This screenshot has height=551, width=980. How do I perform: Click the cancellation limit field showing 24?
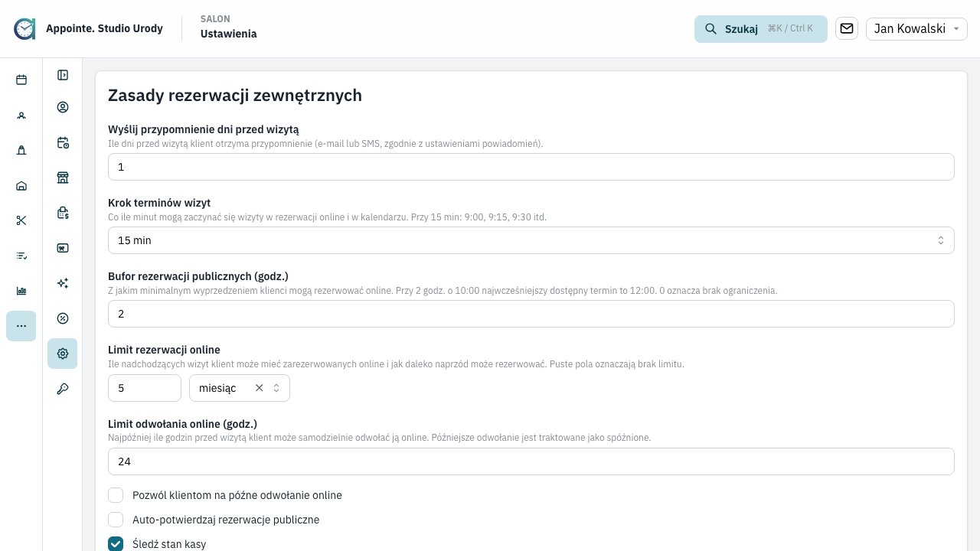point(531,461)
